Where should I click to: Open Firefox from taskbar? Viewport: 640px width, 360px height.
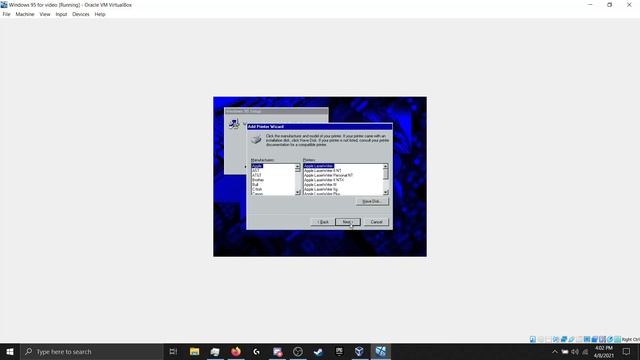(x=236, y=351)
